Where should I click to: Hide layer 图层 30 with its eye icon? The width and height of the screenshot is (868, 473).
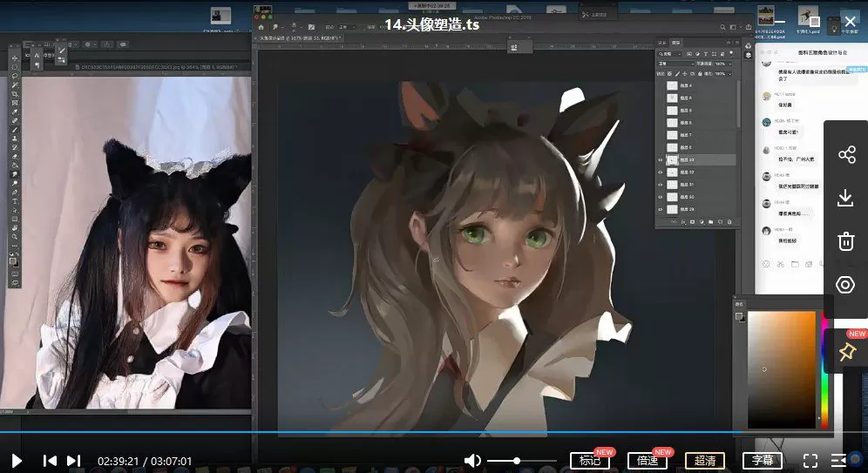661,197
